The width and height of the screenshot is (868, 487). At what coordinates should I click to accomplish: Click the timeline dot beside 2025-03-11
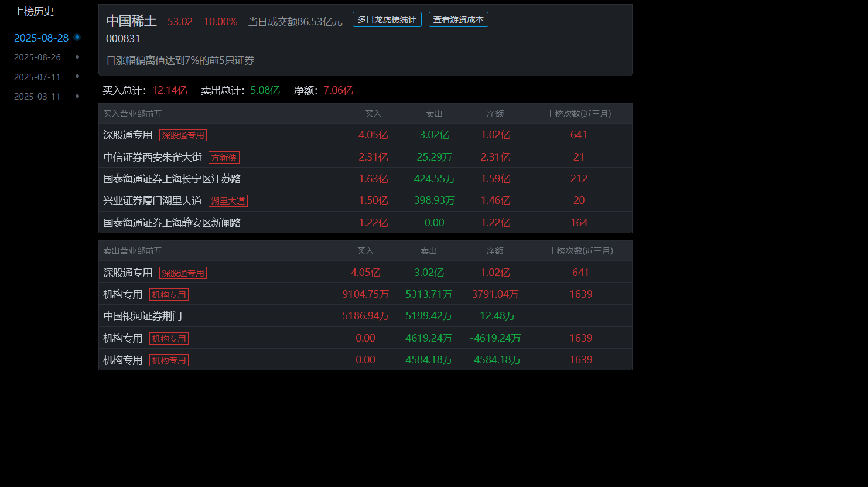pyautogui.click(x=77, y=96)
